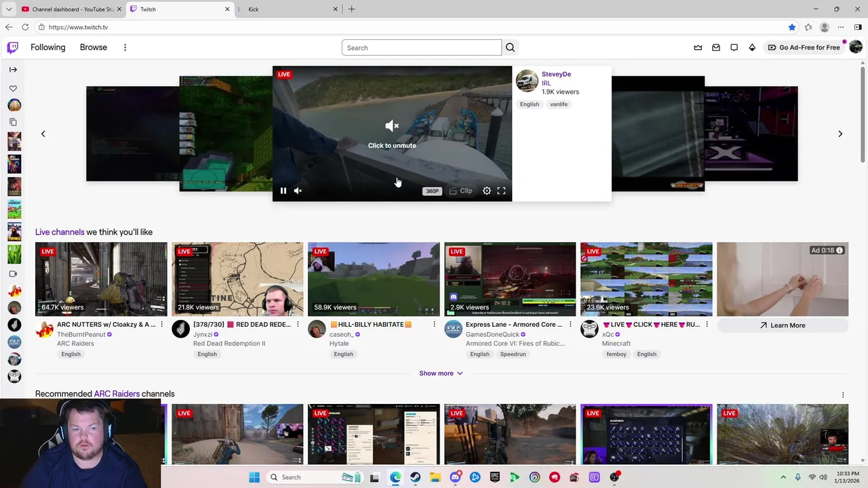Show previous carousel stream
The width and height of the screenshot is (868, 488).
[x=43, y=134]
